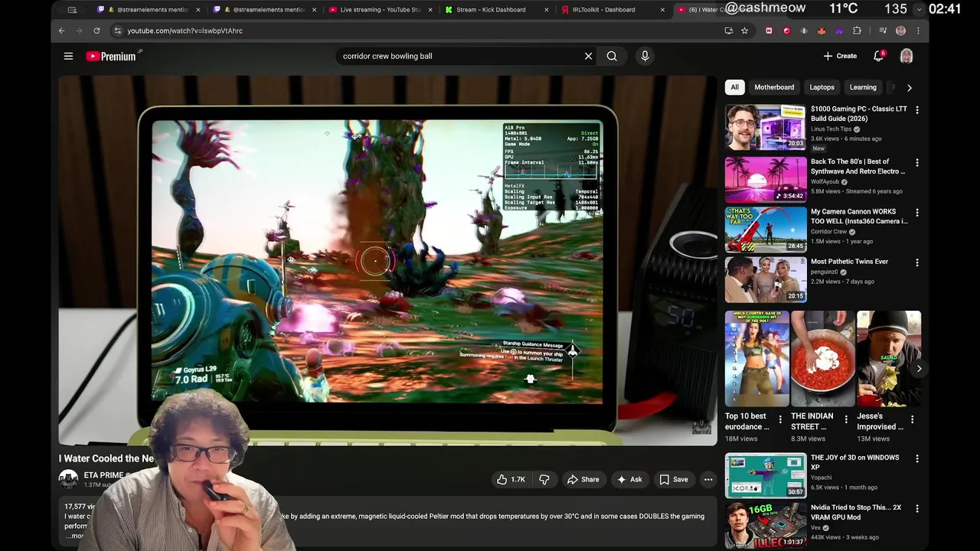Go forward in browser history
Image resolution: width=980 pixels, height=551 pixels.
point(79,31)
